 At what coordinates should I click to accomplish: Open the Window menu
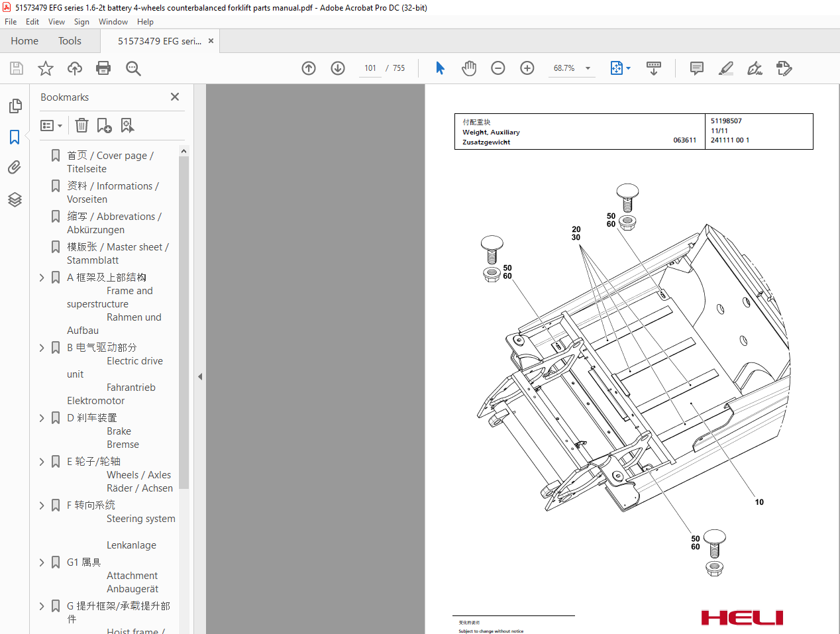coord(113,22)
